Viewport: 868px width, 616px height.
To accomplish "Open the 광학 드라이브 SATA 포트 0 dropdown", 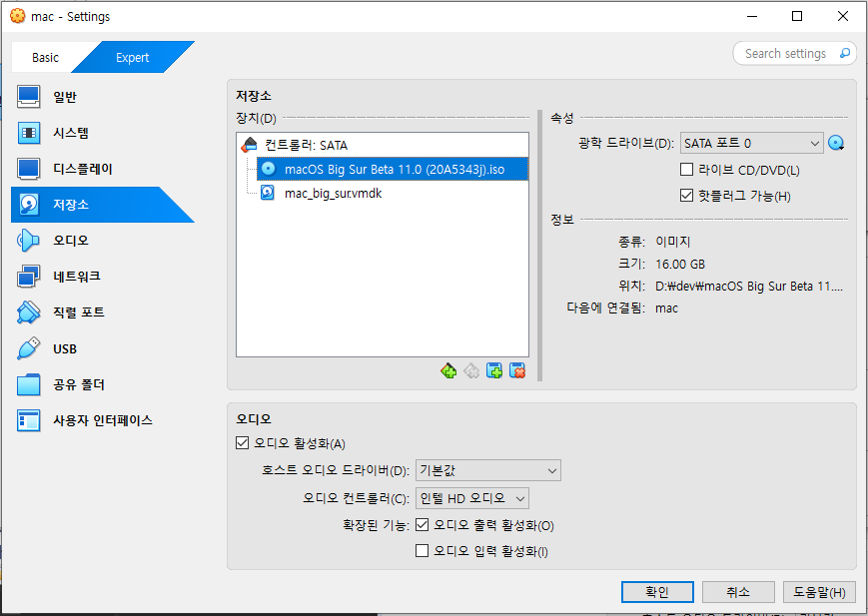I will [x=751, y=144].
